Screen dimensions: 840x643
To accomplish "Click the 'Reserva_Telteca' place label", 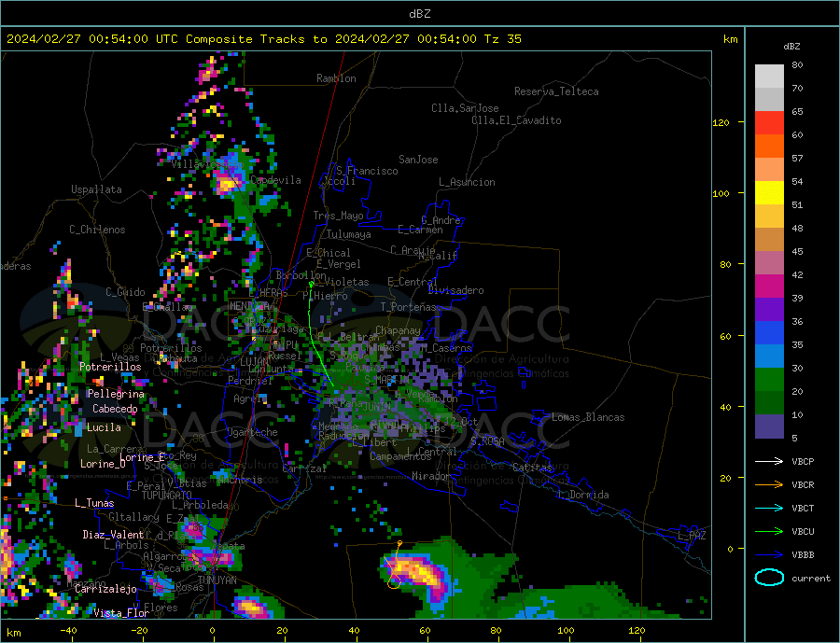I will point(556,91).
